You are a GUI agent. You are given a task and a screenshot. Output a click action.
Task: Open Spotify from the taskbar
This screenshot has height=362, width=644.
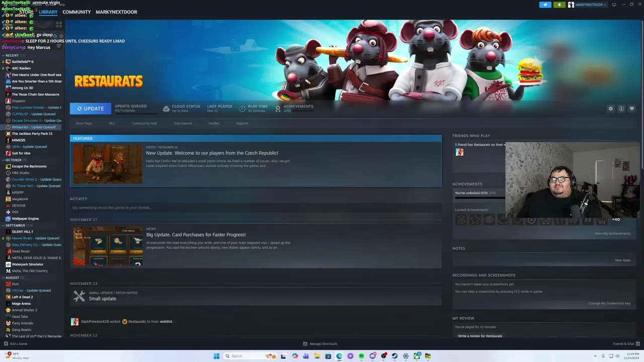[x=361, y=356]
